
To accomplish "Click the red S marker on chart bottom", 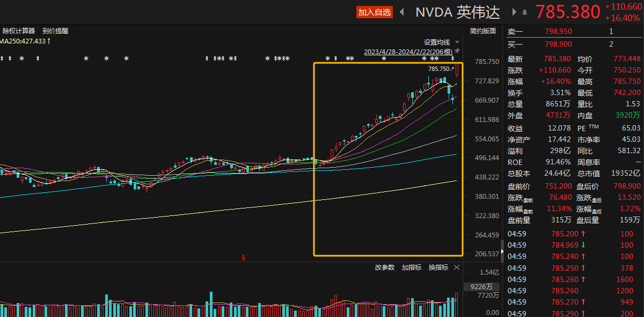I will click(243, 258).
